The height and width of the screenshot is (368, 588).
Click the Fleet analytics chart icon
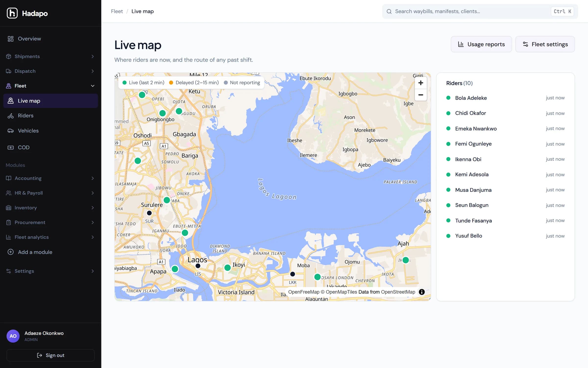pos(9,237)
